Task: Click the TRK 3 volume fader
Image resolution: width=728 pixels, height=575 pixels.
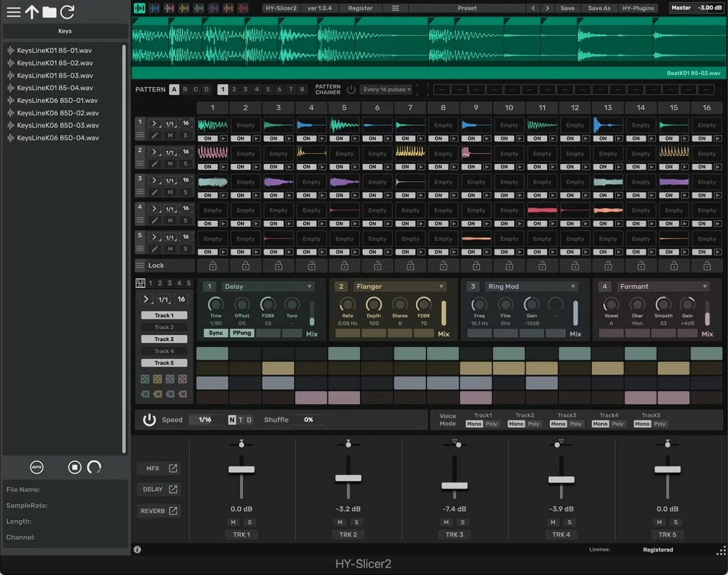Action: coord(455,486)
